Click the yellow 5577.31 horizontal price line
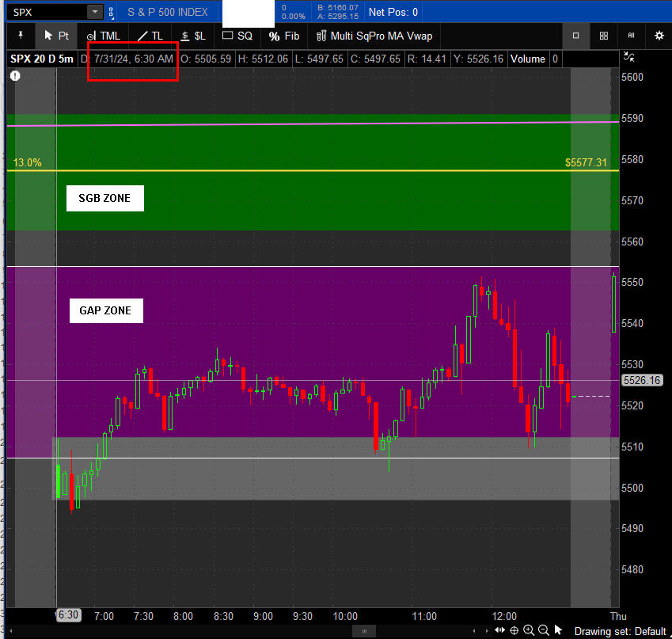Screen dimensions: 672x639 click(313, 171)
